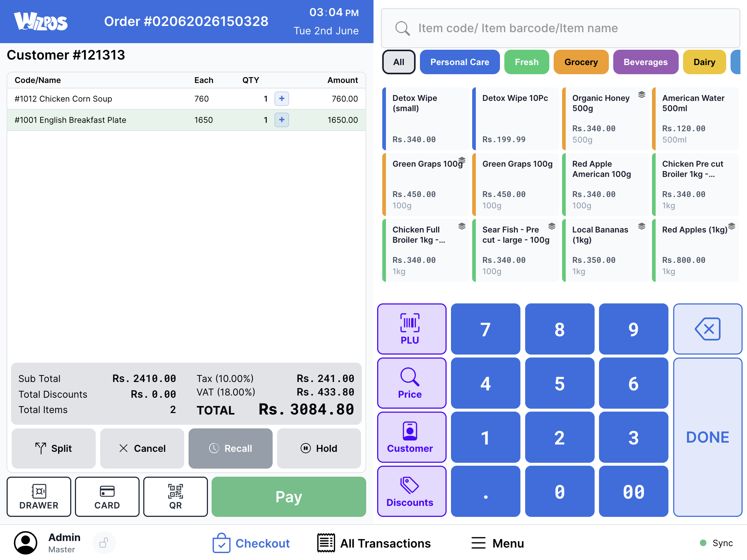Open the Customer selection tool
This screenshot has width=747, height=560.
point(412,437)
